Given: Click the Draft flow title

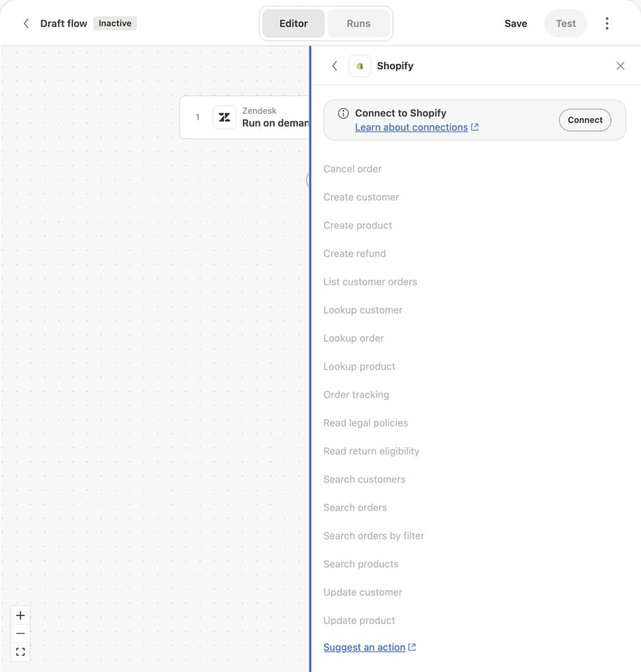Looking at the screenshot, I should 63,23.
